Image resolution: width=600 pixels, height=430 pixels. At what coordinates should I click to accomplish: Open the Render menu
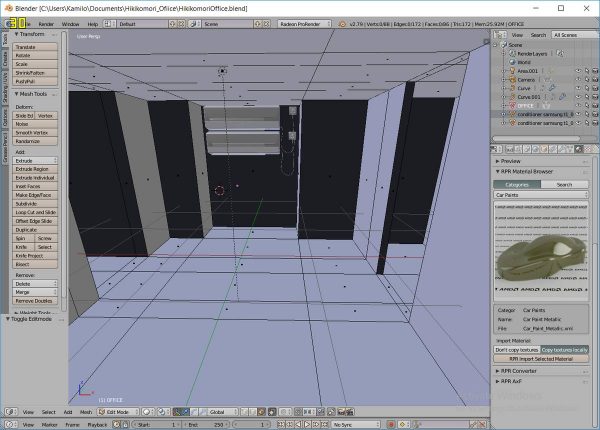[47, 22]
